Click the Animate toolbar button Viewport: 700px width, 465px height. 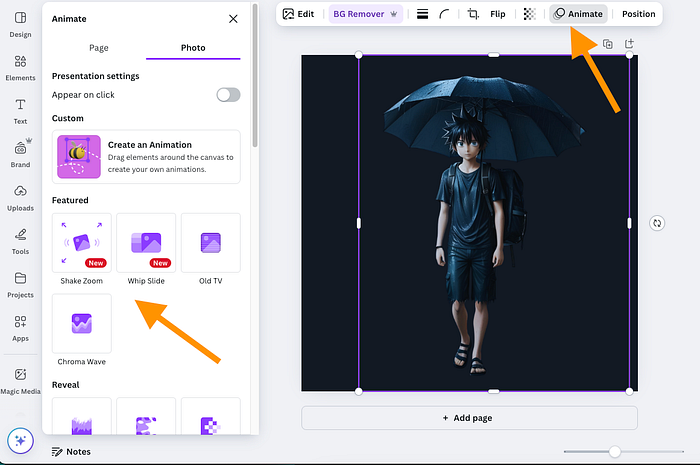pos(579,14)
